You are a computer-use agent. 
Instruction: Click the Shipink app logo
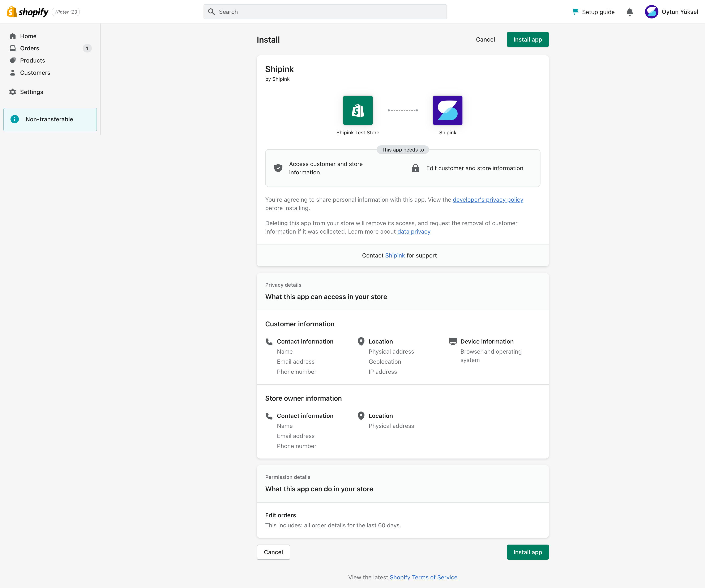pyautogui.click(x=448, y=110)
